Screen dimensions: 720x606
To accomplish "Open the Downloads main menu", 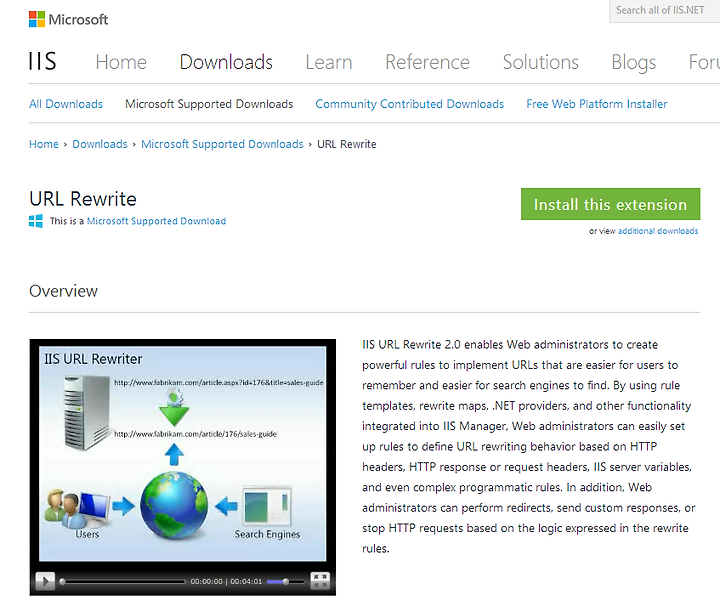I will pyautogui.click(x=226, y=62).
